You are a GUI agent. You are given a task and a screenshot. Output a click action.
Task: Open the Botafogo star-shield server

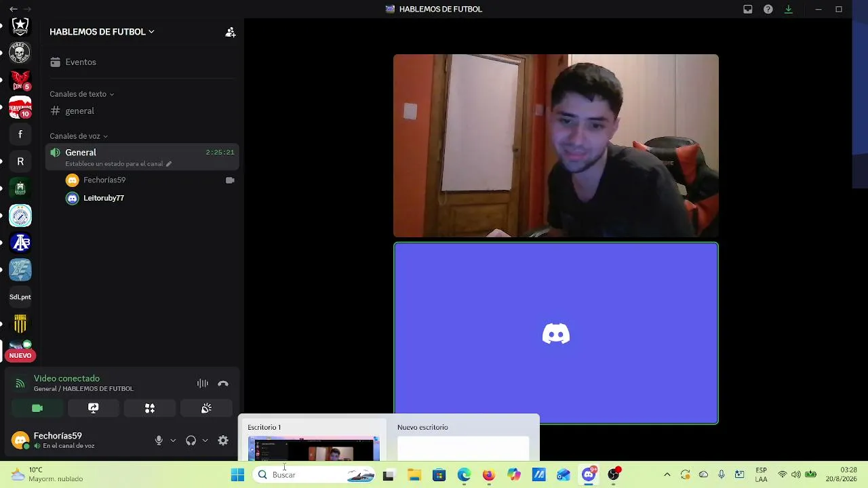(20, 26)
